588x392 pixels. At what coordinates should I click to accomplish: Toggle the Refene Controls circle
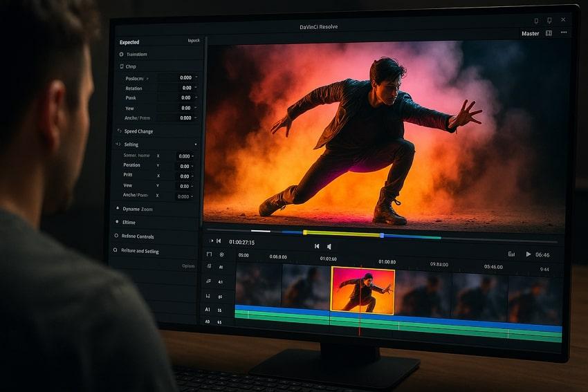(116, 236)
